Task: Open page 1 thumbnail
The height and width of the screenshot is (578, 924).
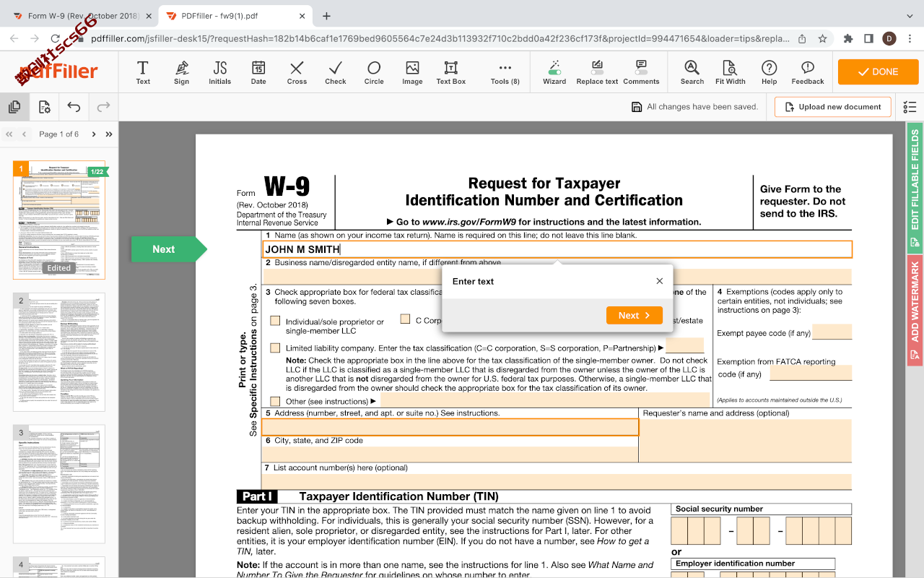Action: 59,220
